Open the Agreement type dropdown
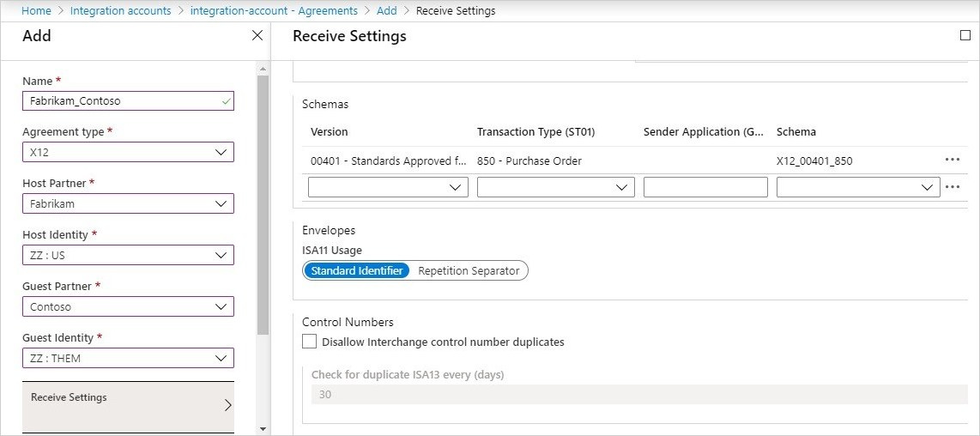 click(x=128, y=152)
